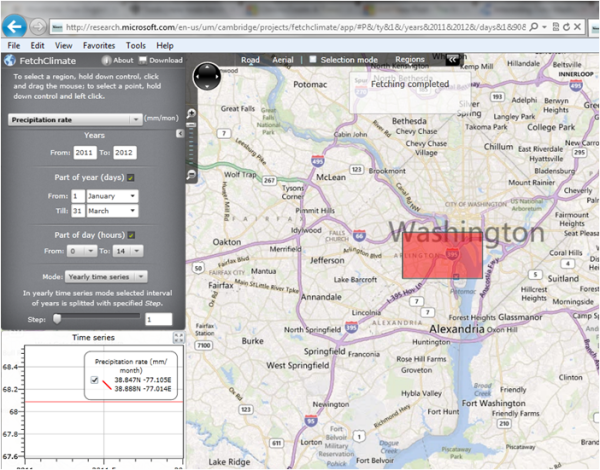Click the Washington city label on map

pyautogui.click(x=466, y=232)
